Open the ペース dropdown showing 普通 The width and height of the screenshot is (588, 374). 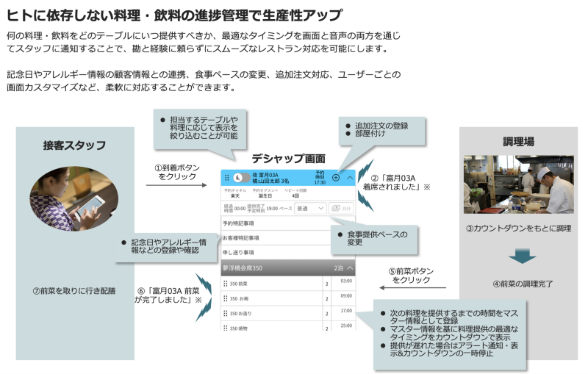click(x=310, y=209)
